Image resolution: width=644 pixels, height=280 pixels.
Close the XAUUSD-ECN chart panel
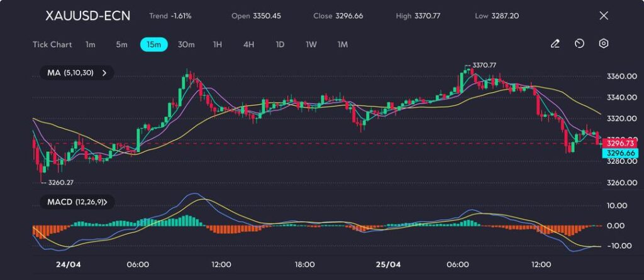[x=604, y=16]
